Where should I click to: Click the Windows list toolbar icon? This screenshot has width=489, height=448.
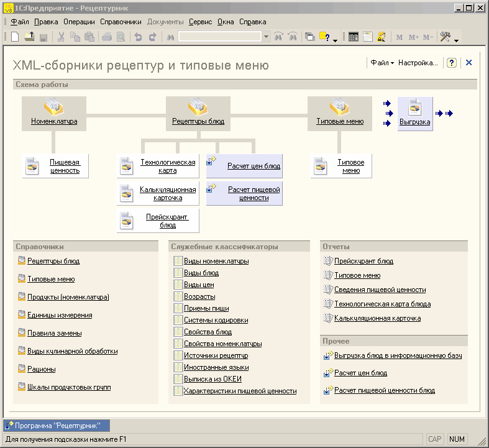coord(310,37)
